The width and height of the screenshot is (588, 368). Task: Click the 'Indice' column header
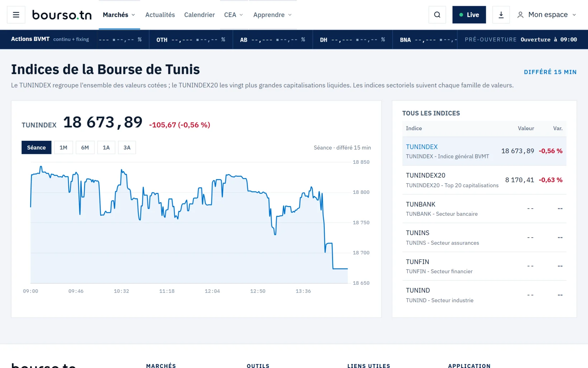414,128
